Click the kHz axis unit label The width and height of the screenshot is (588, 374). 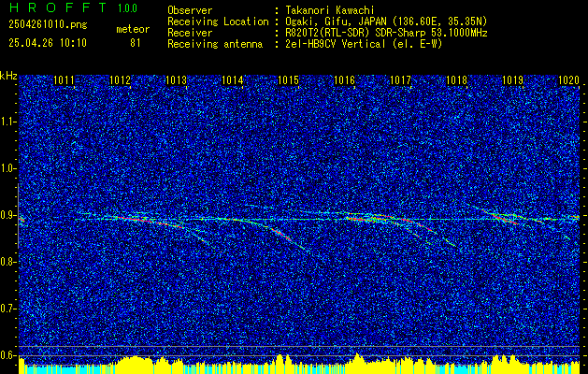[8, 76]
